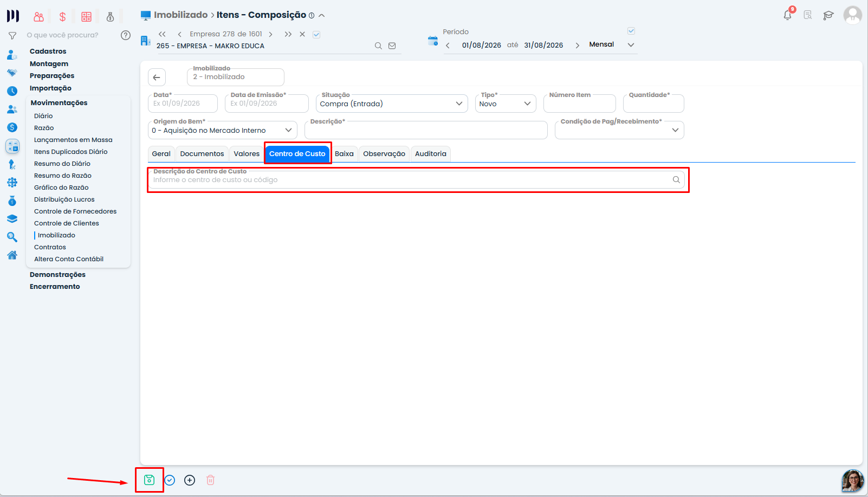Open Controle de Fornecedores menu item

[75, 211]
